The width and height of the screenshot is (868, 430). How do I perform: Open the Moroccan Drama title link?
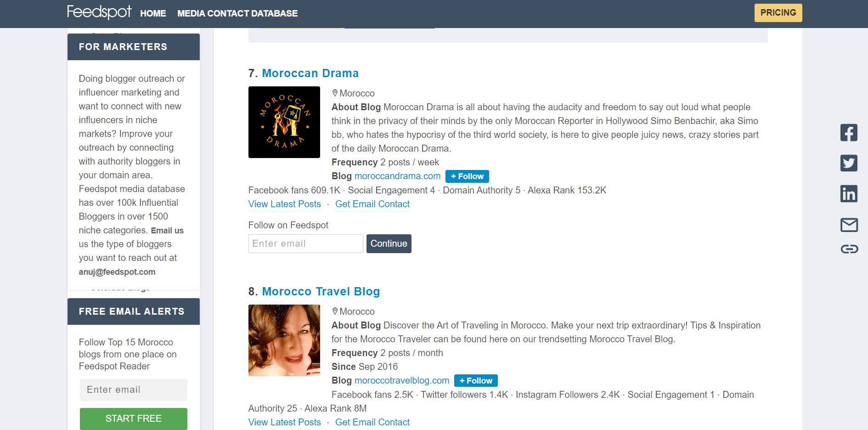pyautogui.click(x=310, y=74)
